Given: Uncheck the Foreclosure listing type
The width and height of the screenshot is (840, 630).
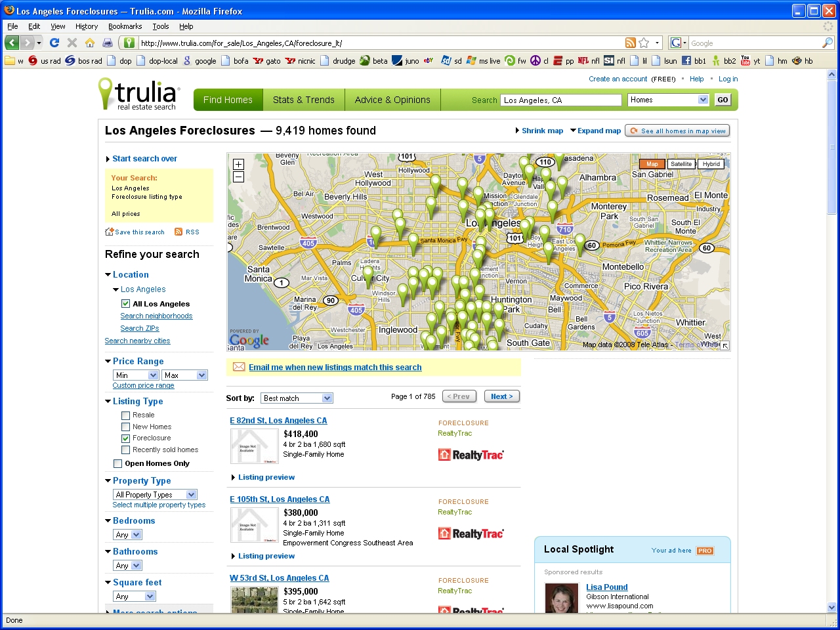Looking at the screenshot, I should point(125,438).
